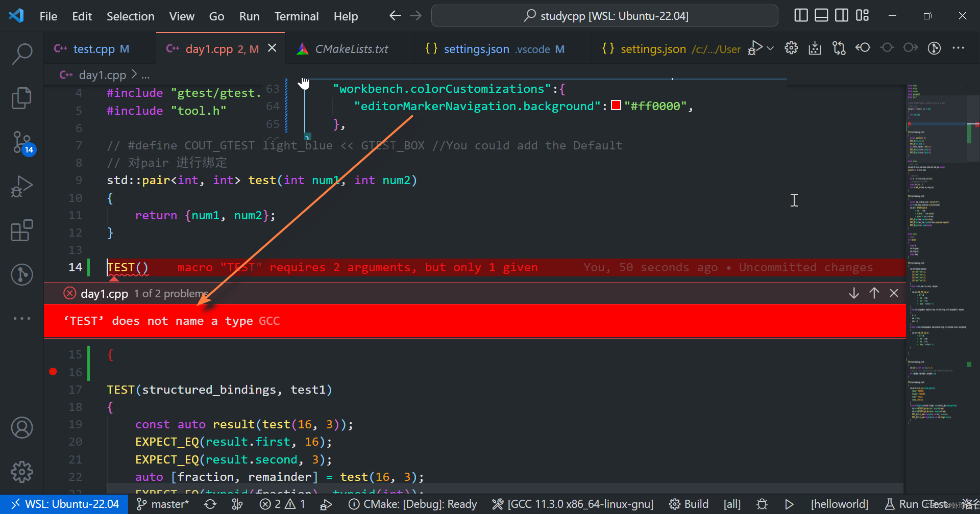Screen dimensions: 980x514
Task: Click the command center search box studycpp
Action: pyautogui.click(x=605, y=16)
